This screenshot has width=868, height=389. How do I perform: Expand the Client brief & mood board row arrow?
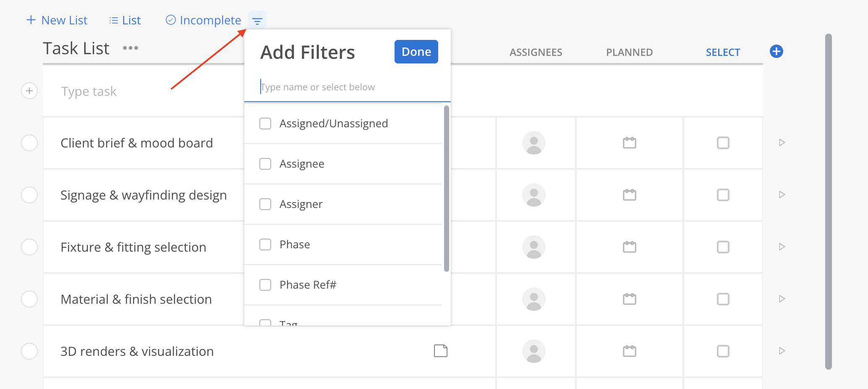(782, 143)
